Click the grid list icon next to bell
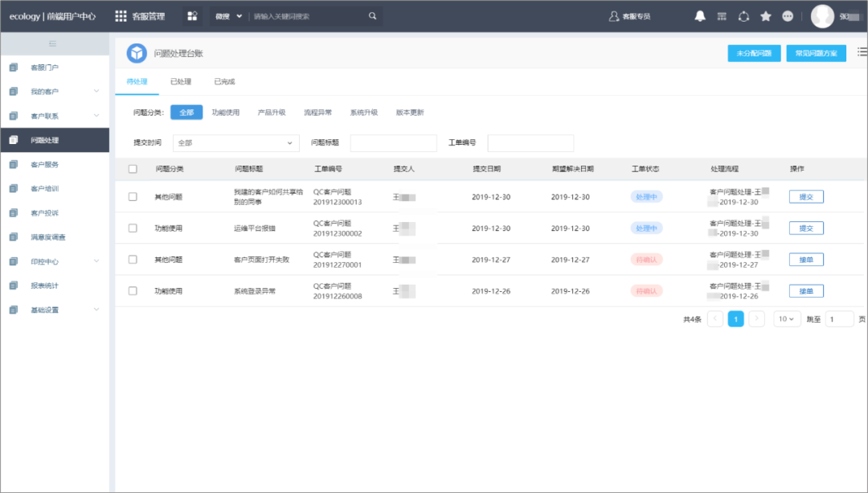 722,16
